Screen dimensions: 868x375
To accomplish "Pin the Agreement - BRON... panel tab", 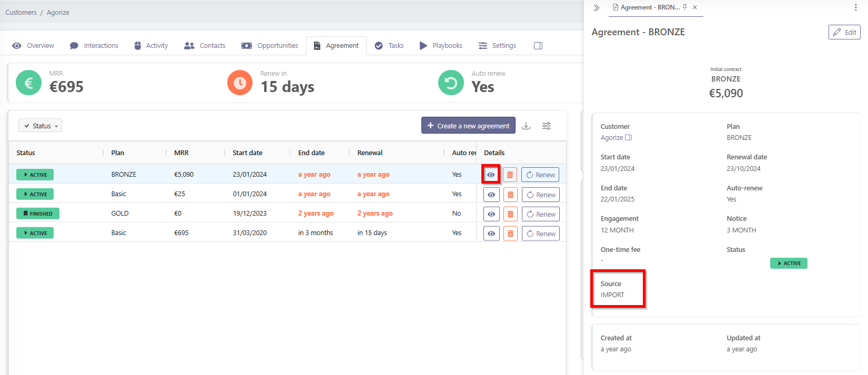I will [x=684, y=7].
